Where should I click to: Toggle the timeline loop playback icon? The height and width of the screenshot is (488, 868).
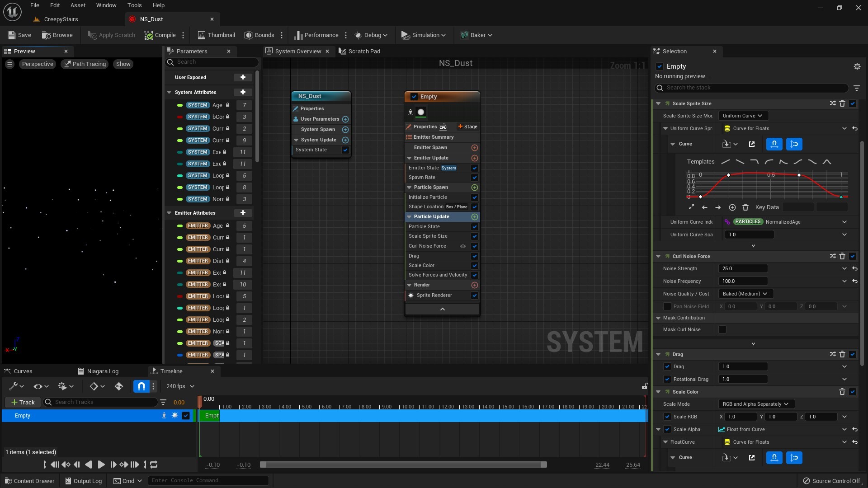click(154, 465)
